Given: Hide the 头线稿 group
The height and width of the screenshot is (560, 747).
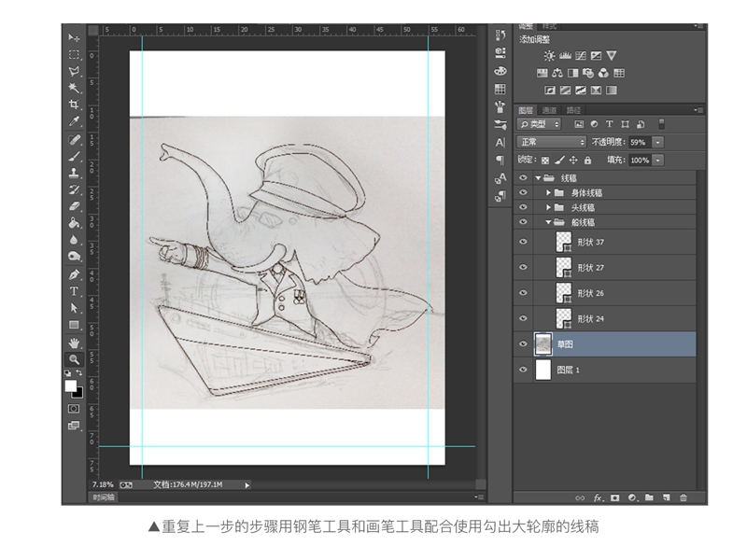Looking at the screenshot, I should (523, 207).
